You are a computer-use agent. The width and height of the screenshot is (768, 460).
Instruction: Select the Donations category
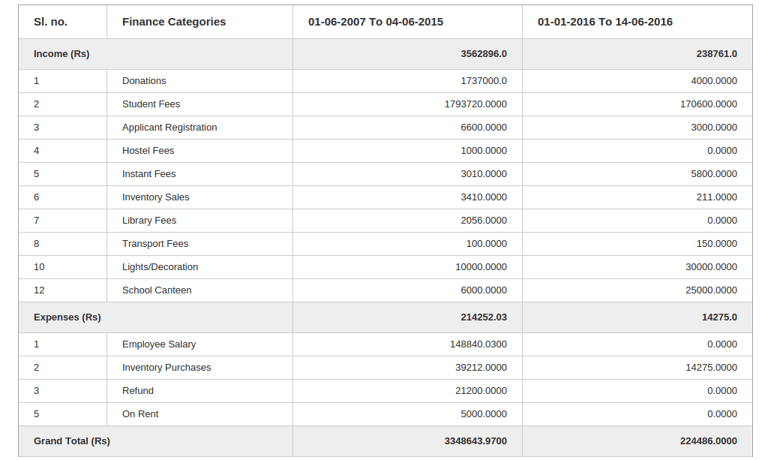[x=144, y=81]
